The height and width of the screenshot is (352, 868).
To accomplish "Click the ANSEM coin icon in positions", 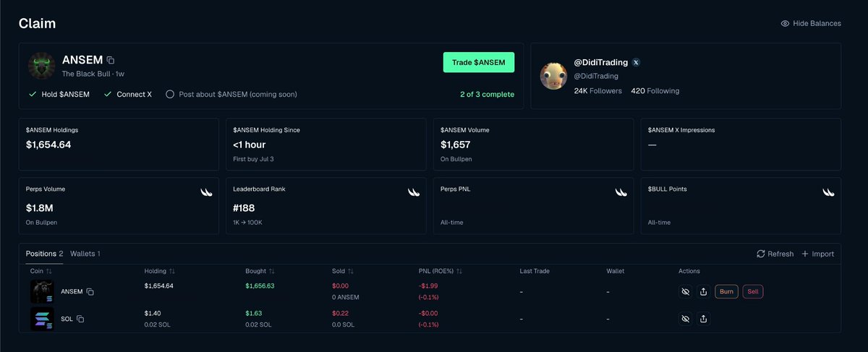I will (42, 291).
